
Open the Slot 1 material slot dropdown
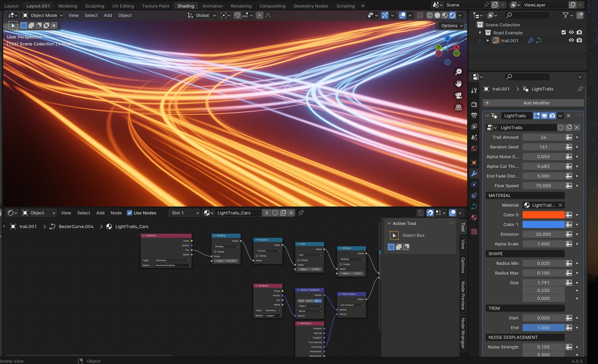point(184,213)
